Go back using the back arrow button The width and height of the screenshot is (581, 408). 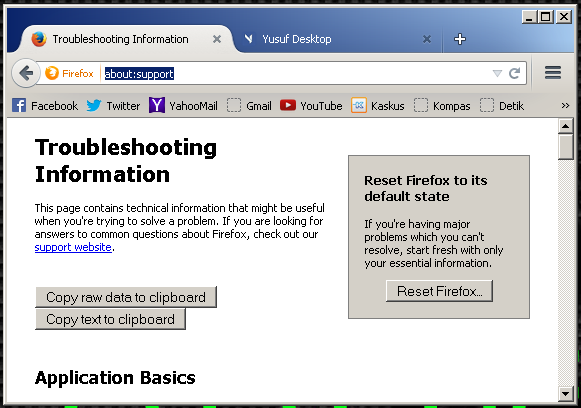pyautogui.click(x=26, y=73)
